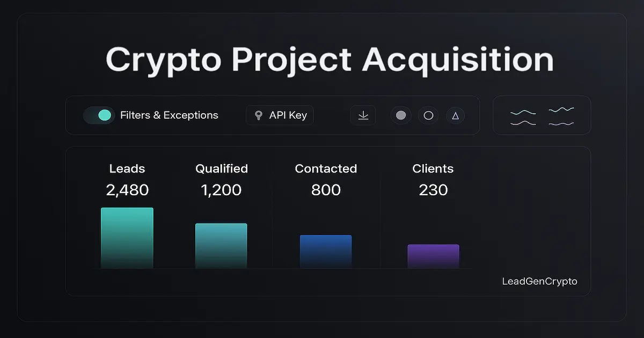Select the filled circle icon
Viewport: 644px width, 338px height.
point(401,115)
